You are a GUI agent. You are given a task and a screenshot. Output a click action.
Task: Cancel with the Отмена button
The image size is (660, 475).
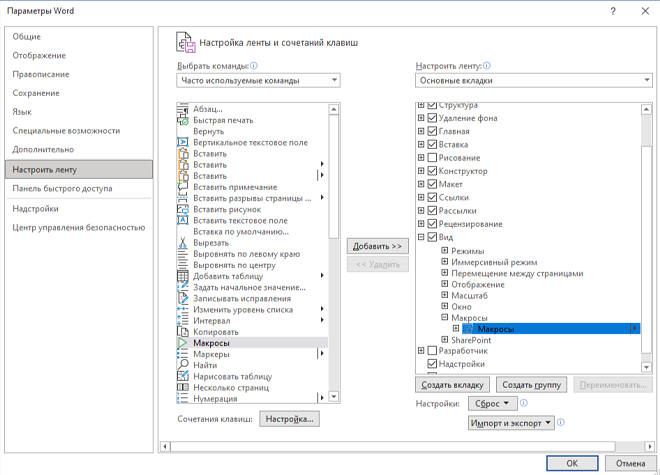(630, 463)
